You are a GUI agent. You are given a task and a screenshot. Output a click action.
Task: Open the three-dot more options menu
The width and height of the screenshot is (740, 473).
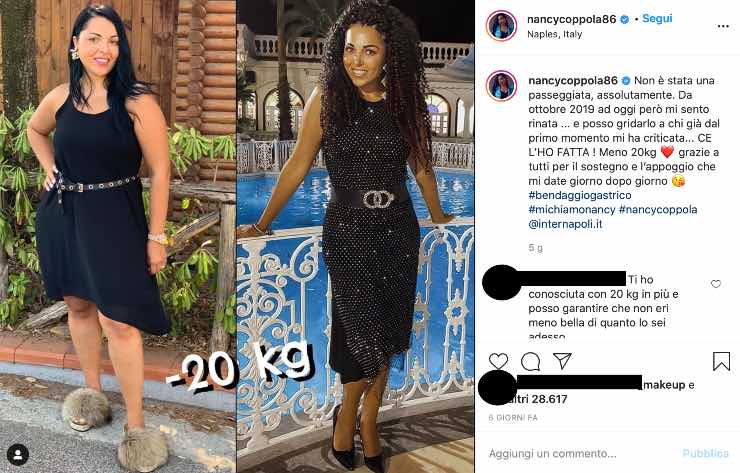coord(723,26)
